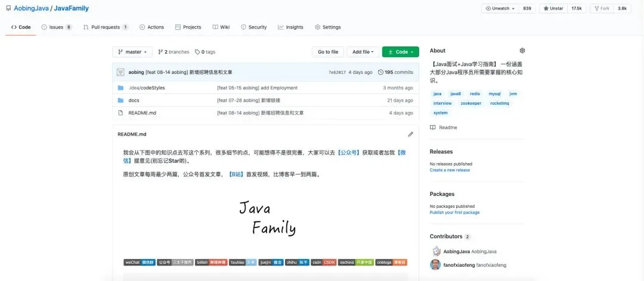Image resolution: width=644 pixels, height=281 pixels.
Task: Click Publish your first package
Action: click(454, 213)
